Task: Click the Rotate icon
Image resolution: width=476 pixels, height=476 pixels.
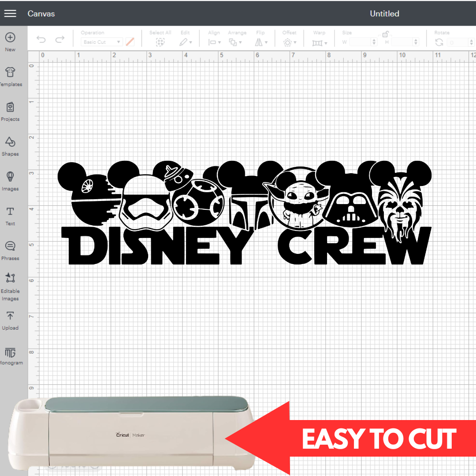Action: (439, 42)
